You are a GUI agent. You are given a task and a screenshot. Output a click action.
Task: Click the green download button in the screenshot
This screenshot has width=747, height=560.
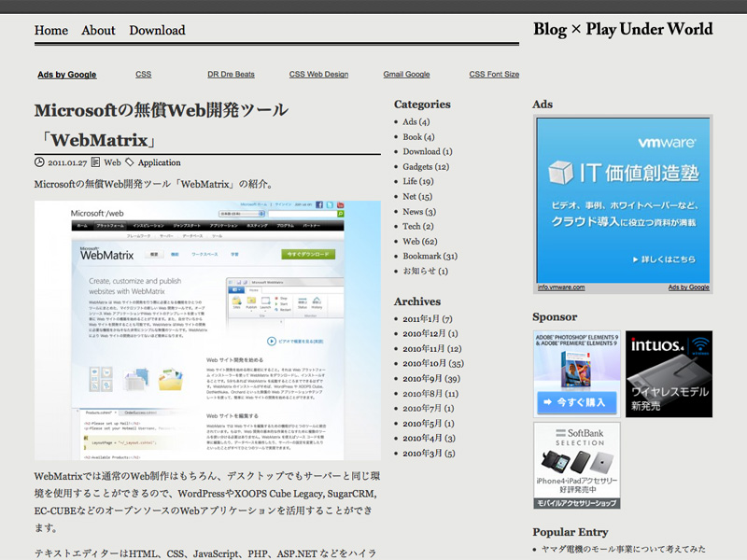[x=308, y=254]
